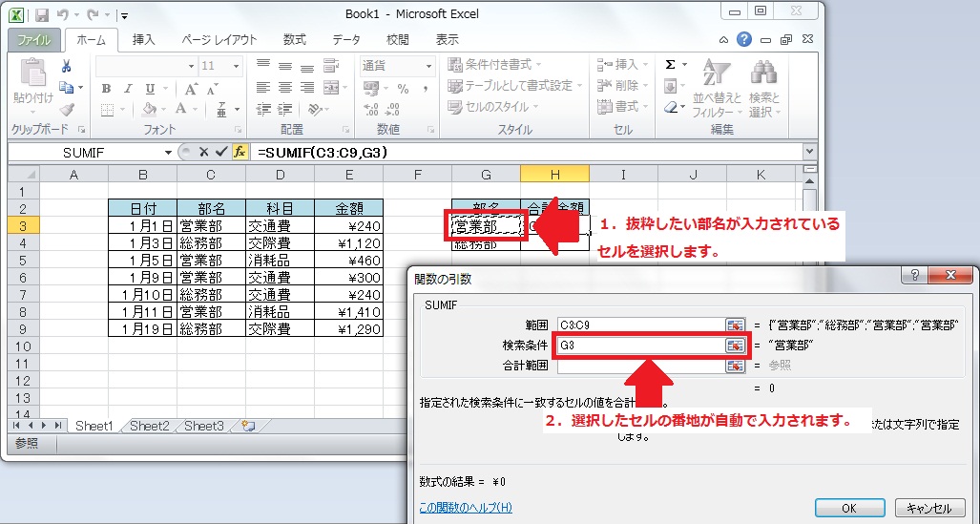
Task: Click the Merge and Center icon
Action: pos(330,88)
